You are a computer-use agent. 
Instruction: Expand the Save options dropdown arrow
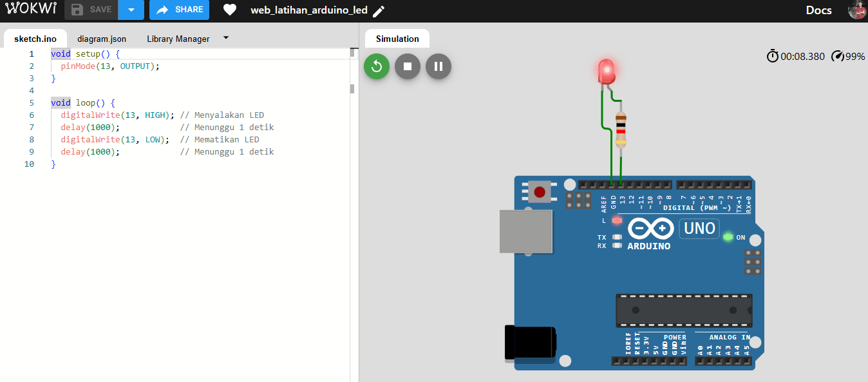point(131,10)
